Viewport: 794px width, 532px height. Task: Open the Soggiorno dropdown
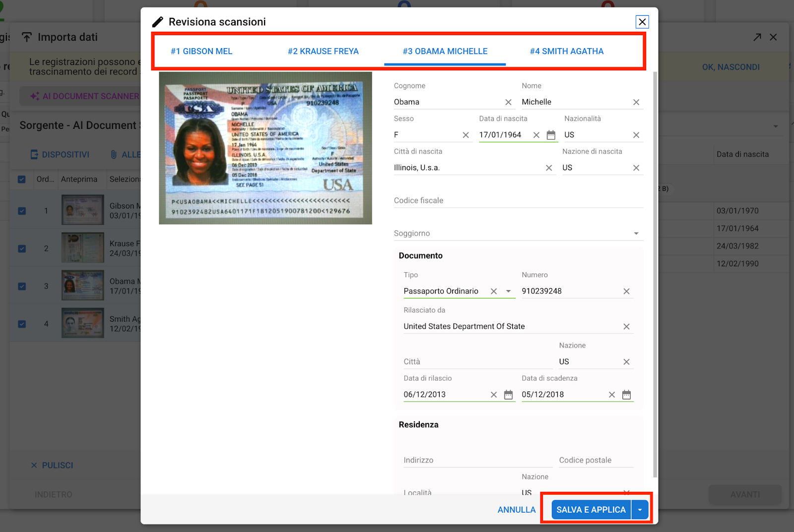pos(636,234)
